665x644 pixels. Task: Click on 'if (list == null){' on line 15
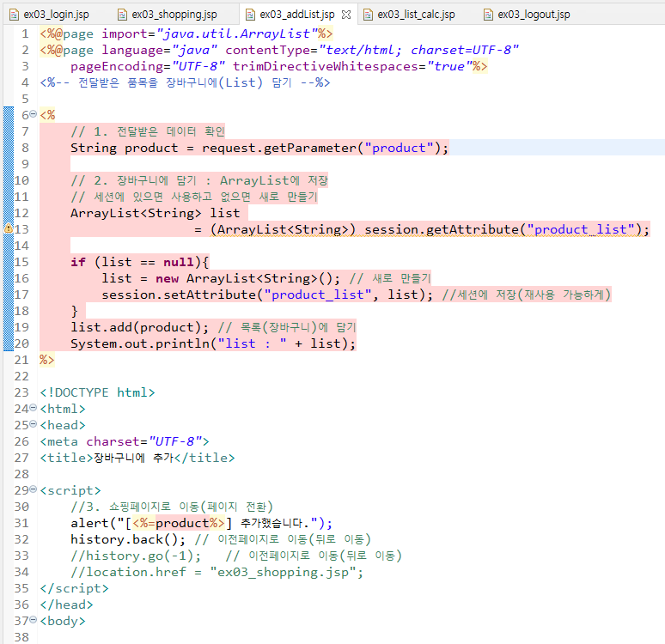[140, 262]
